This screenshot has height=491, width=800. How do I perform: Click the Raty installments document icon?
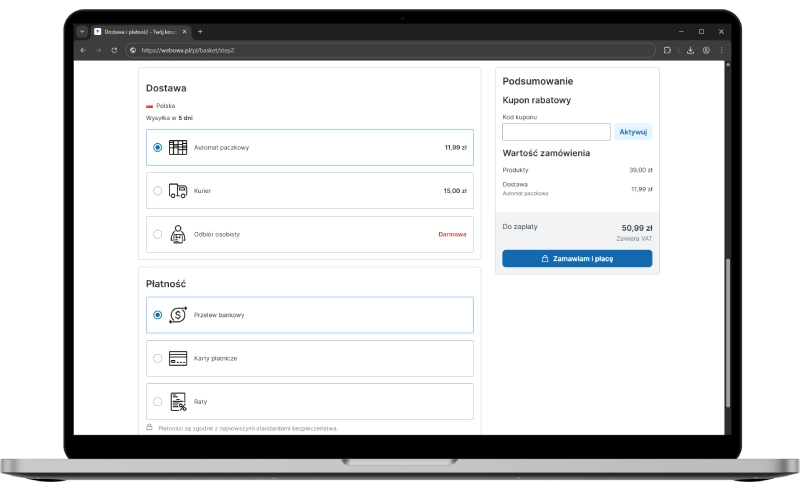tap(178, 401)
